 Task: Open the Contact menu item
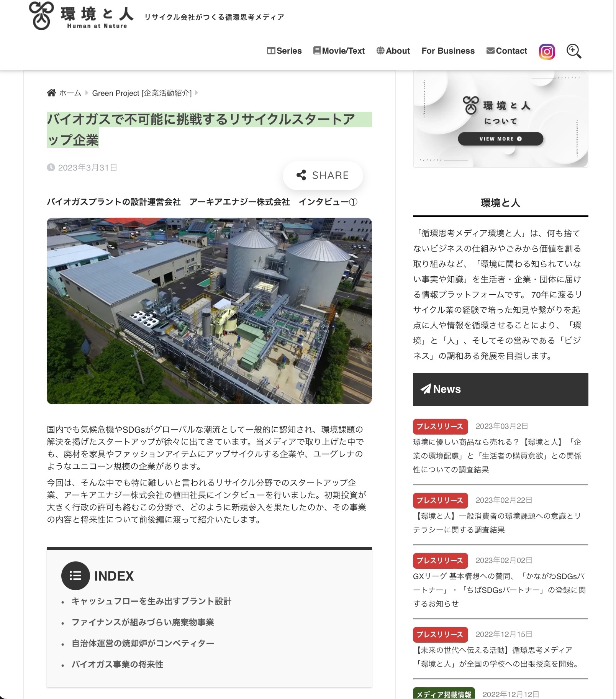pos(506,51)
